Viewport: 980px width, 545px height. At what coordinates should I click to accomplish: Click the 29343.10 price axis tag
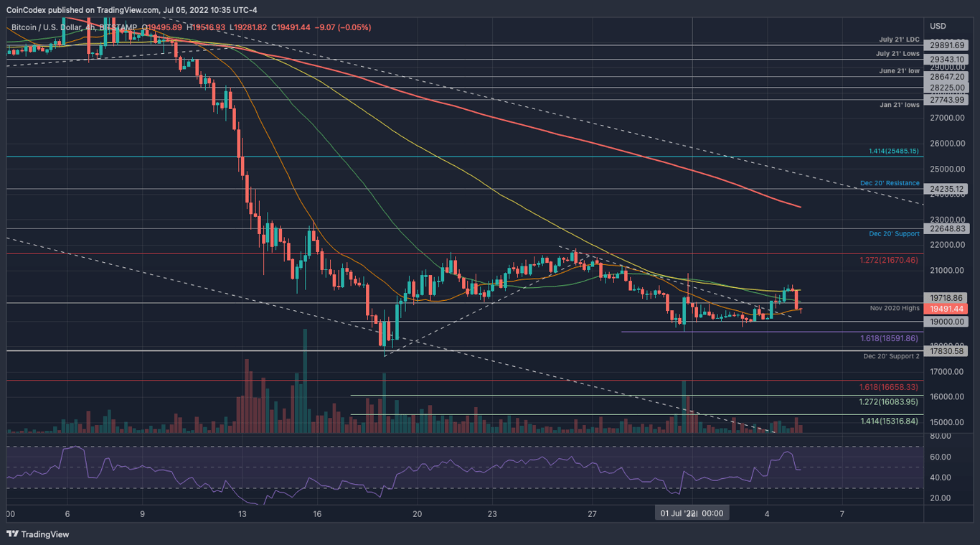pos(946,60)
